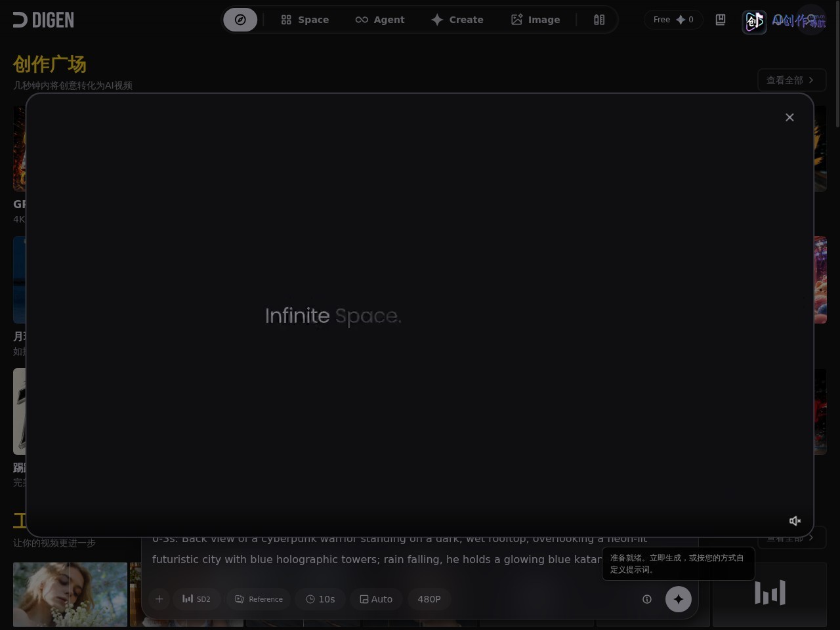Open the bookmark icon in header
840x630 pixels.
click(x=721, y=20)
